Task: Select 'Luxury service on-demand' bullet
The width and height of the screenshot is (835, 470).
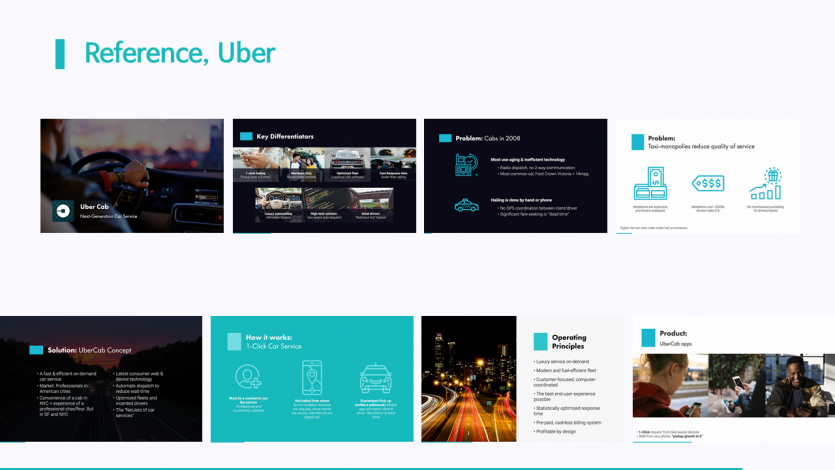Action: point(561,361)
